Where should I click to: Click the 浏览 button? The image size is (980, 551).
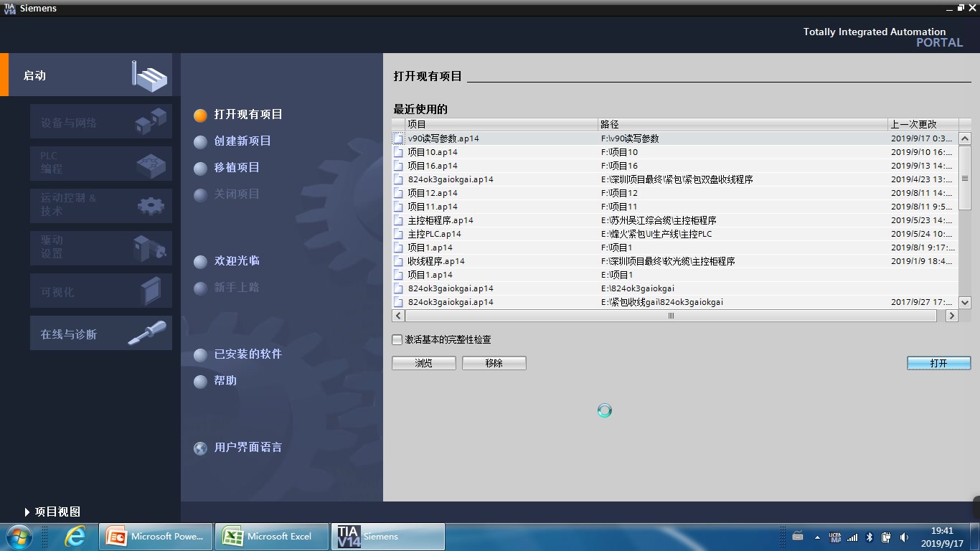coord(424,363)
